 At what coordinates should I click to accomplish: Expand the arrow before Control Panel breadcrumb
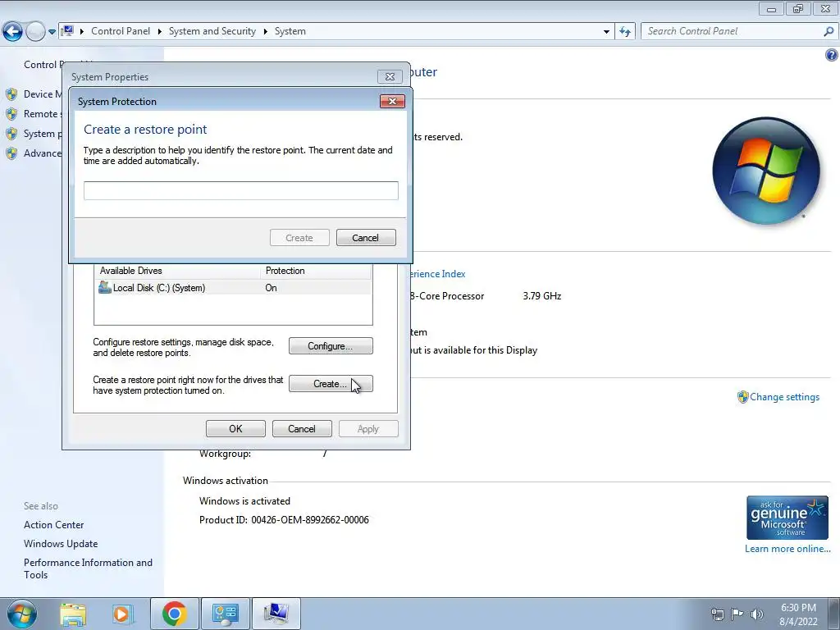tap(82, 32)
